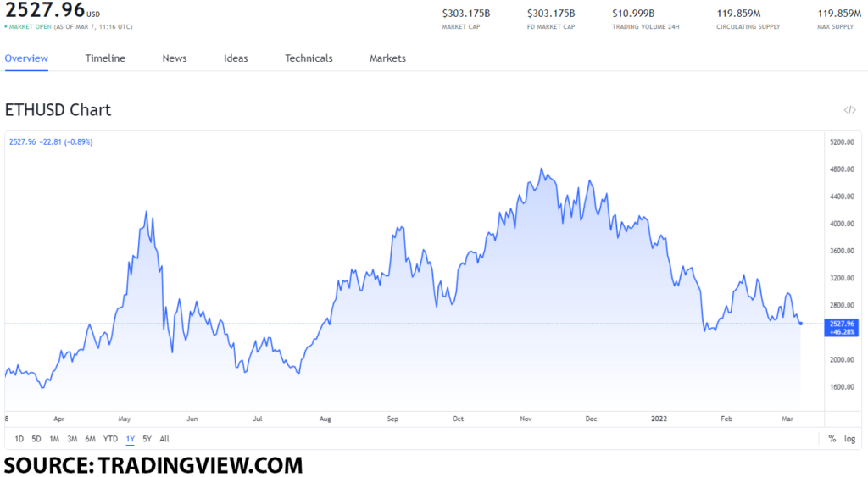Click the 4000.00 price axis label
Image resolution: width=868 pixels, height=477 pixels.
coord(842,224)
